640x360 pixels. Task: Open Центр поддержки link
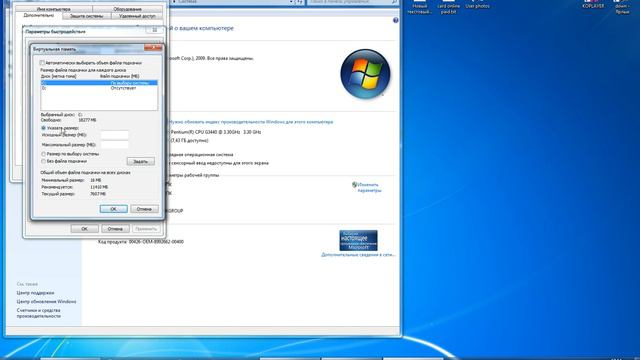(35, 293)
